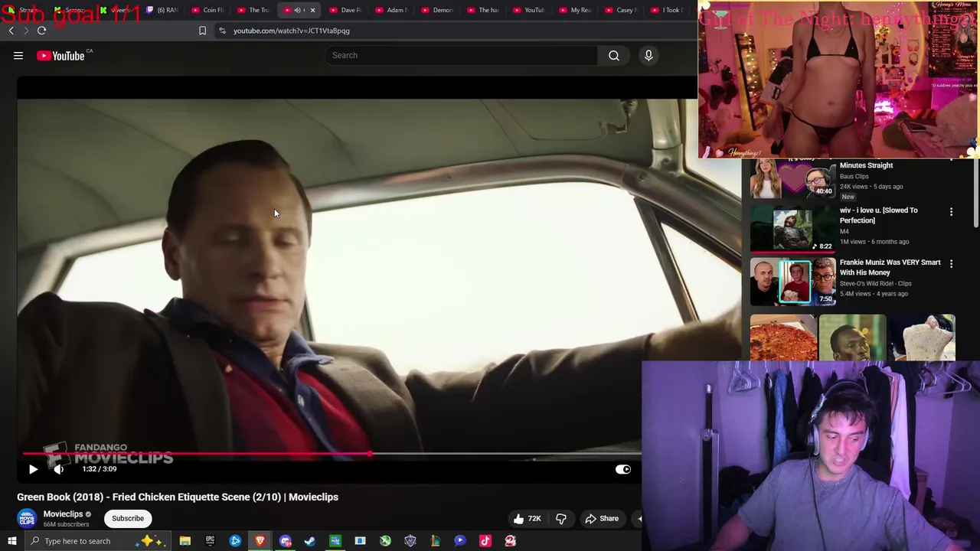
Task: Open options menu for wiv video
Action: [x=951, y=211]
